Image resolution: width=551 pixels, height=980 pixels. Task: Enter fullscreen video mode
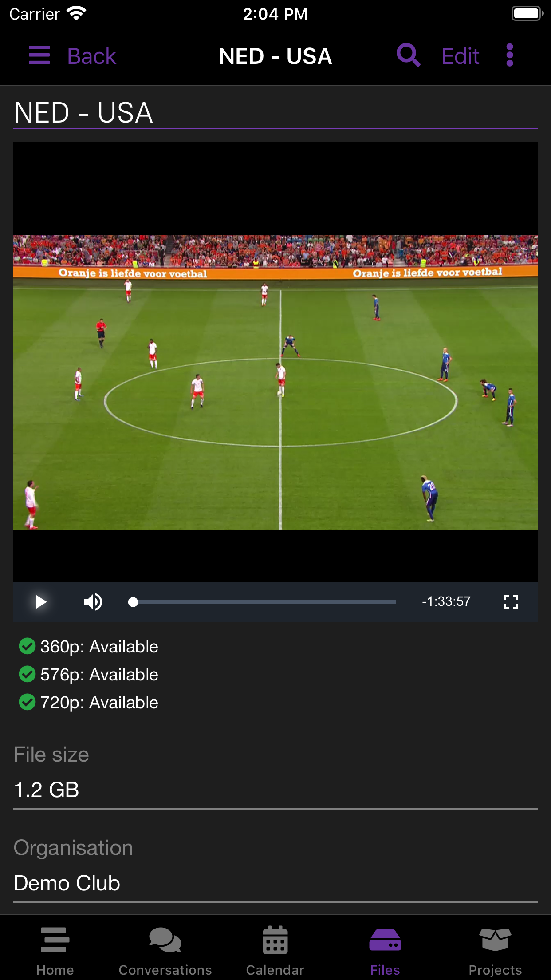click(511, 602)
